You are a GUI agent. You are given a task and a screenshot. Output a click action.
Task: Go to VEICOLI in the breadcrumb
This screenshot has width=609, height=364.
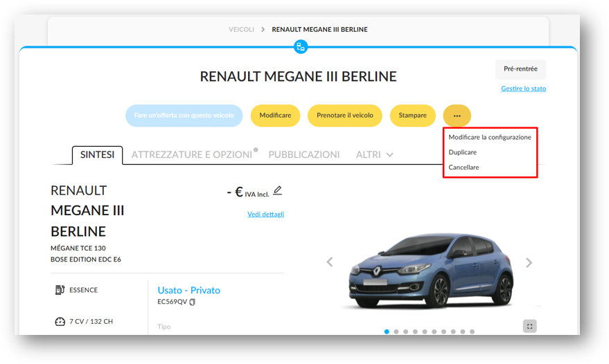tap(241, 30)
